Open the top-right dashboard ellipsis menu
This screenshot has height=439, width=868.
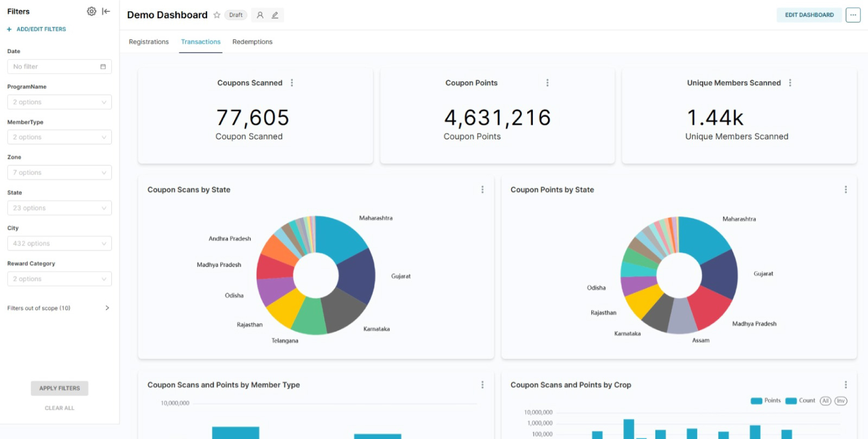point(853,15)
